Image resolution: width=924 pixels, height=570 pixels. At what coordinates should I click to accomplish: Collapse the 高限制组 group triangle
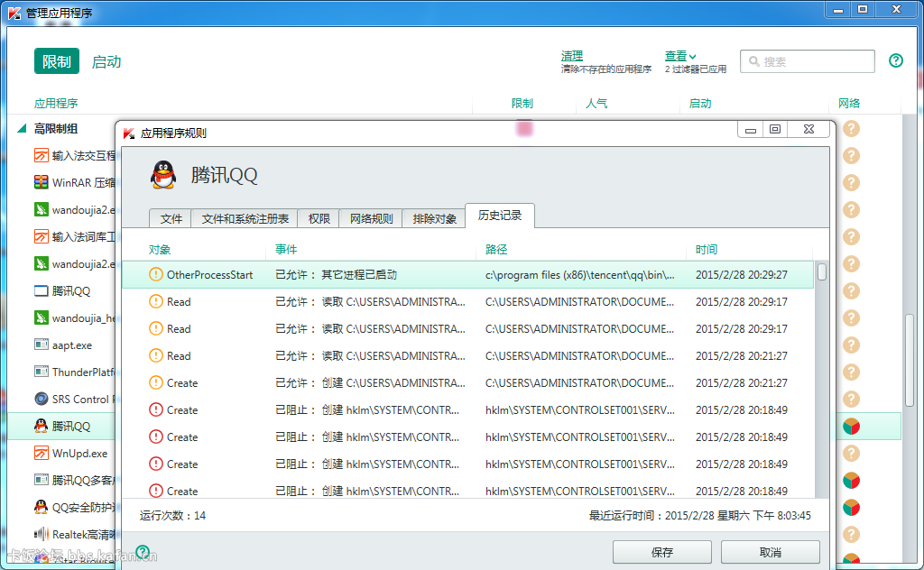point(22,128)
